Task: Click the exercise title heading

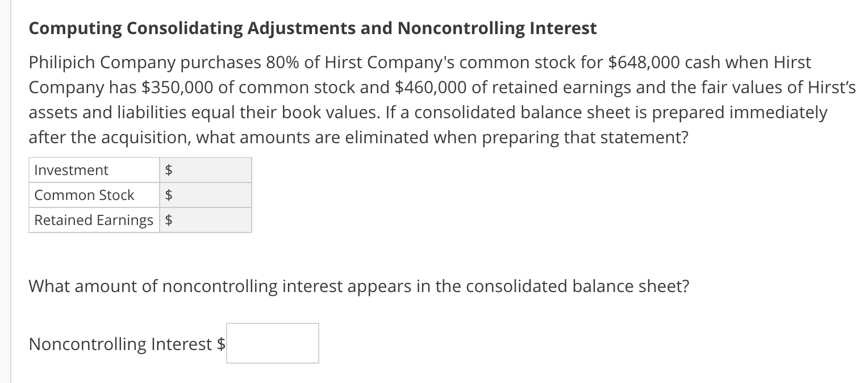Action: coord(312,27)
